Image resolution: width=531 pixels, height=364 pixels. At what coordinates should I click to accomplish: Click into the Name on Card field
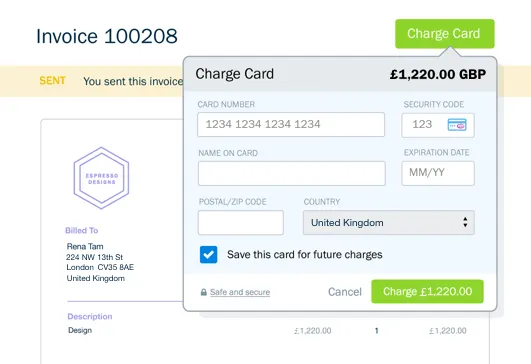pyautogui.click(x=292, y=173)
